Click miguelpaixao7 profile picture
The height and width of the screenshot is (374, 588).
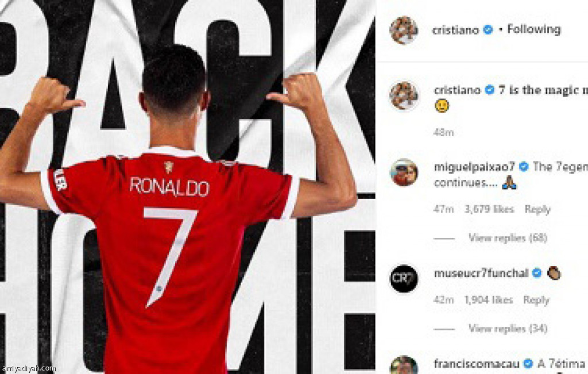pos(404,172)
